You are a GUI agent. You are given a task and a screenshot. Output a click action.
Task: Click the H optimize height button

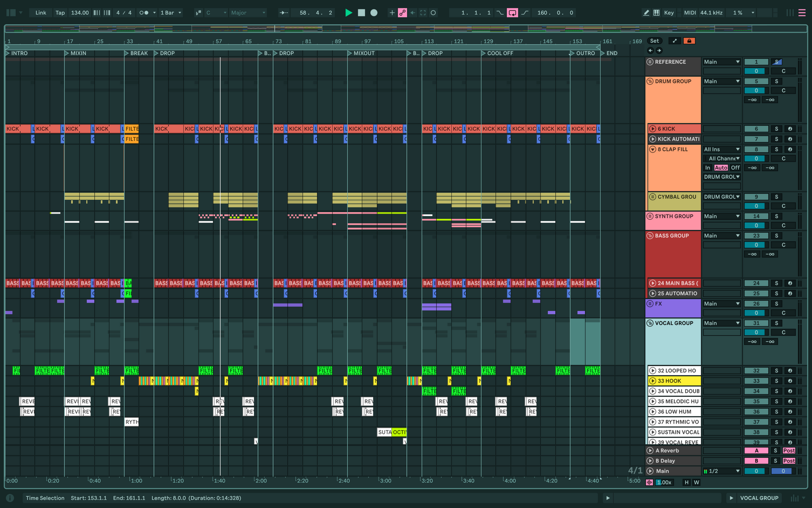coord(687,482)
